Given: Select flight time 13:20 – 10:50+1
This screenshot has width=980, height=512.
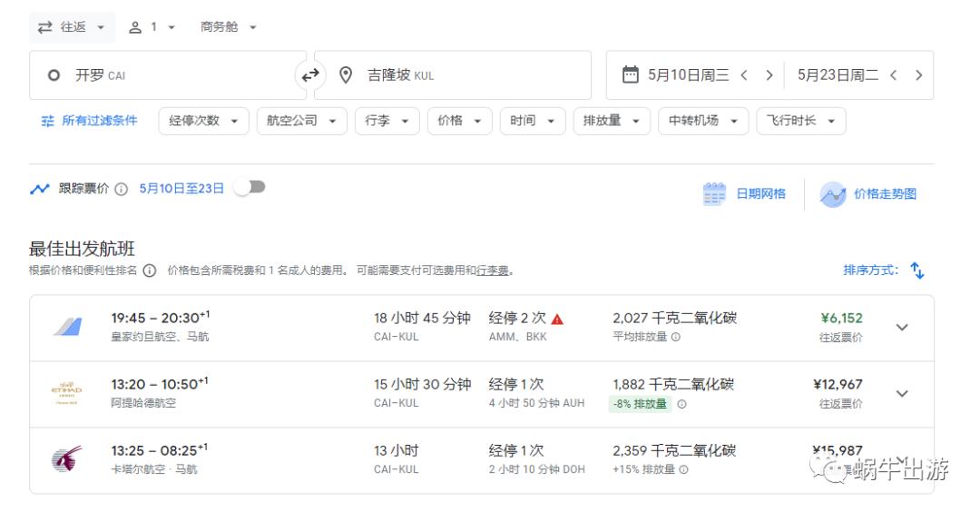Looking at the screenshot, I should tap(160, 384).
